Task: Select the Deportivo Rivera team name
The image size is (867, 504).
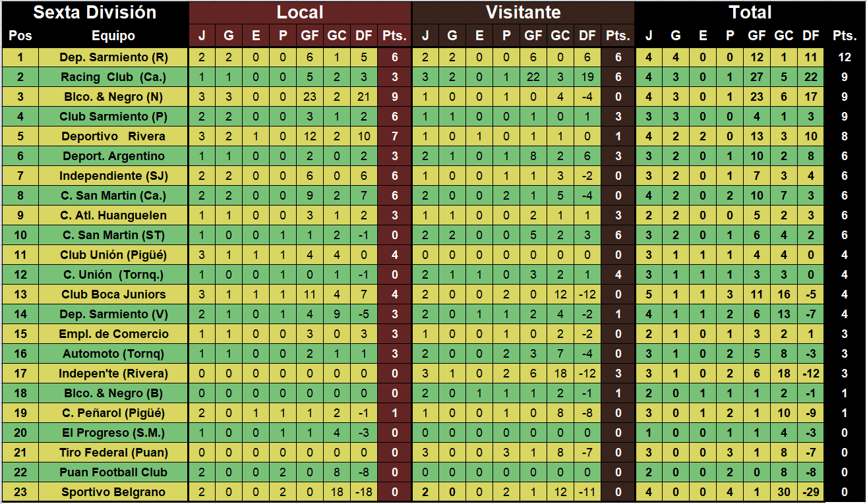Action: click(113, 136)
